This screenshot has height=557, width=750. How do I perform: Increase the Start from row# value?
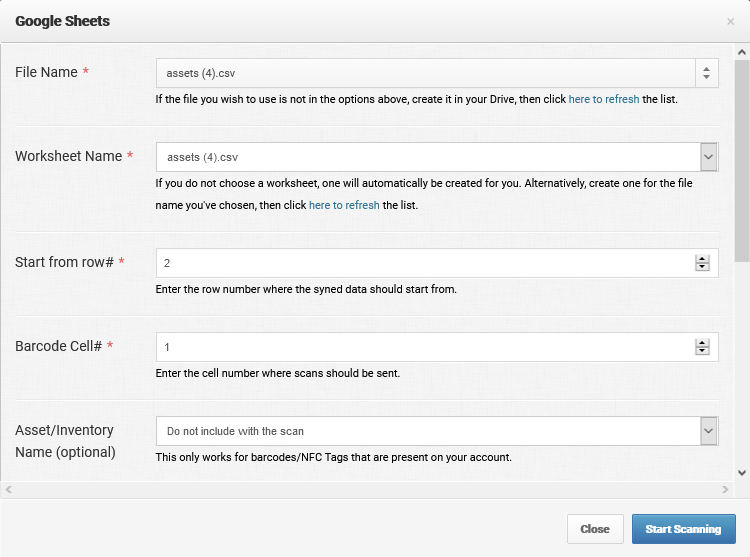pyautogui.click(x=702, y=259)
